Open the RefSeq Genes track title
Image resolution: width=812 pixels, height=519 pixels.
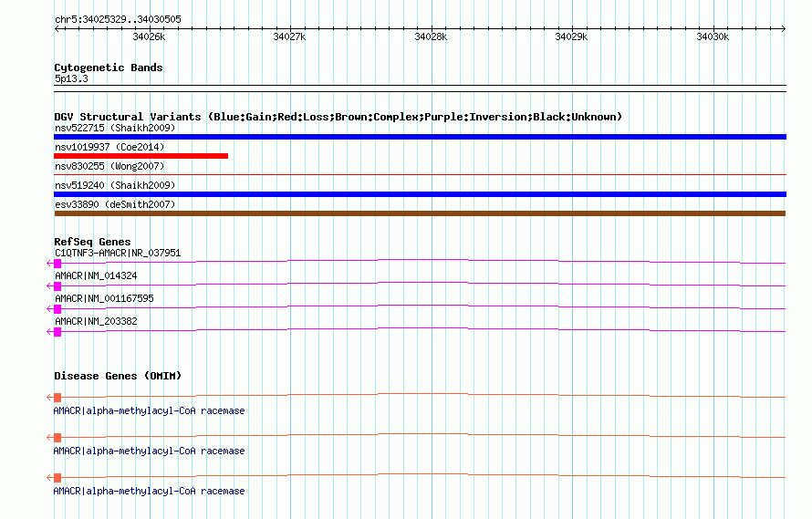(92, 242)
